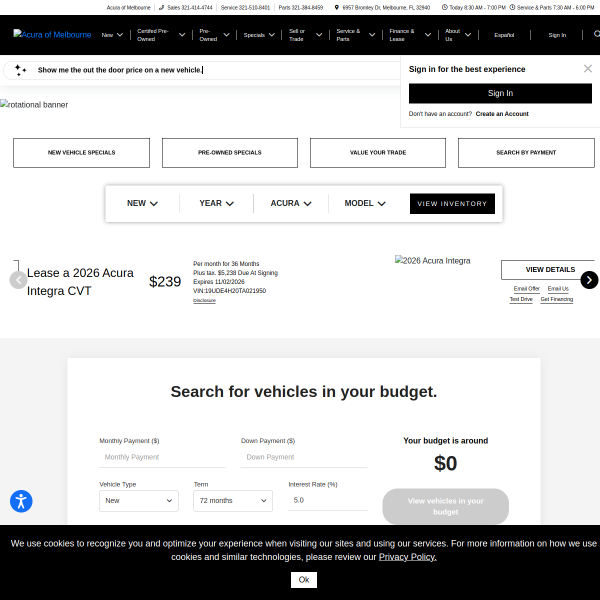Expand the Certified Pre-Owned menu

161,35
